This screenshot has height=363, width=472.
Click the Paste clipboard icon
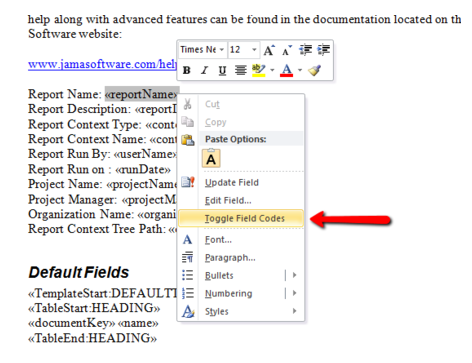click(x=188, y=140)
